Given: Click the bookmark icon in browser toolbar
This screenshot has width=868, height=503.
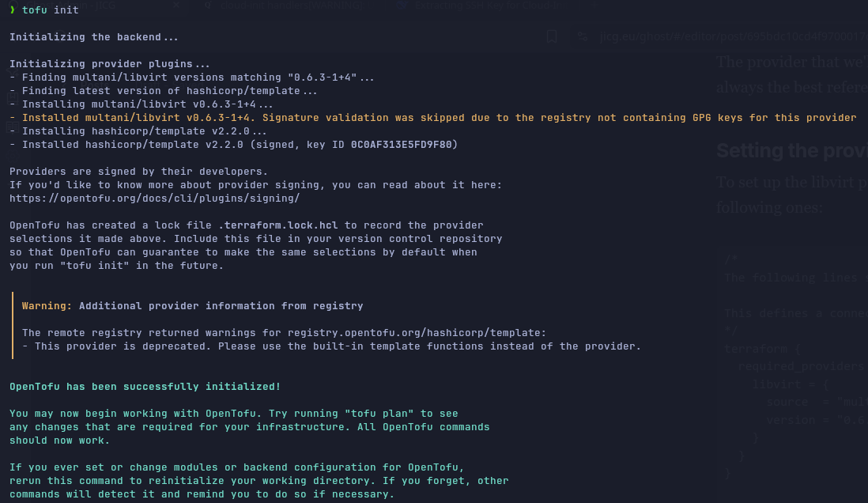Looking at the screenshot, I should (x=552, y=36).
